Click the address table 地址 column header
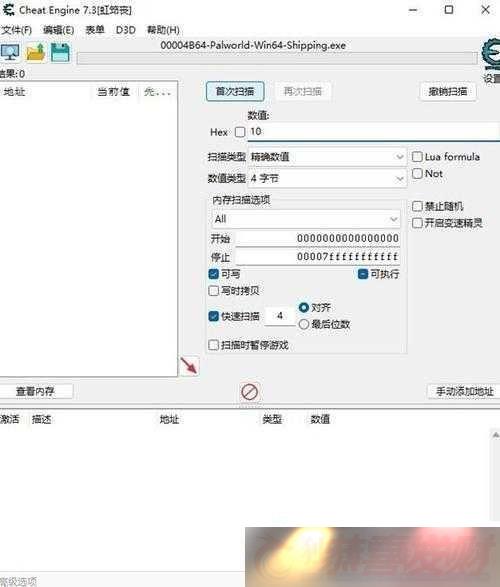Viewport: 500px width, 587px height. pos(169,419)
